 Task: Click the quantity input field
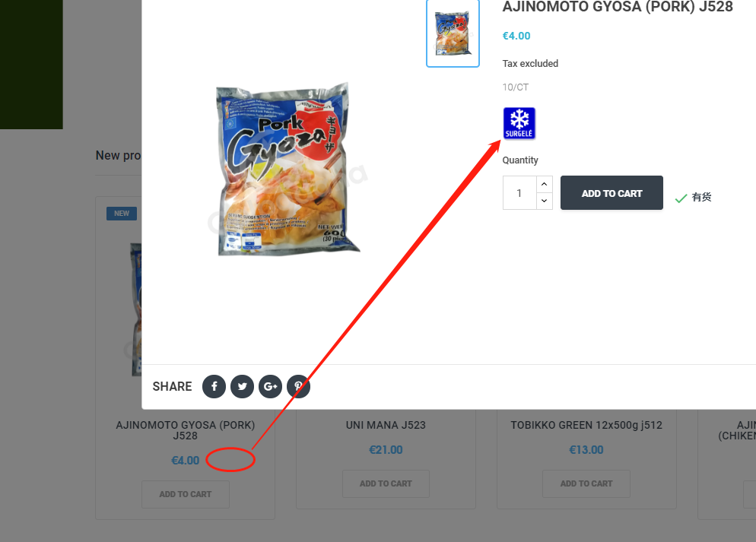tap(519, 193)
